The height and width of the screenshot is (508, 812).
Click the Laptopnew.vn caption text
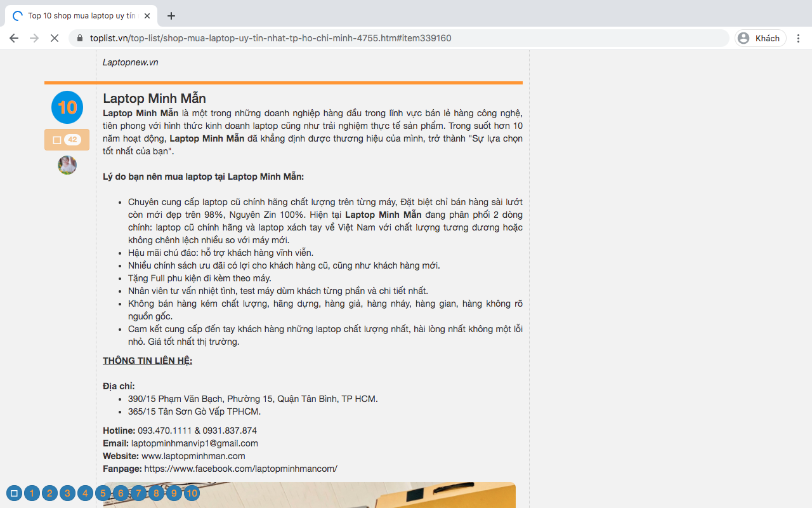pos(131,62)
